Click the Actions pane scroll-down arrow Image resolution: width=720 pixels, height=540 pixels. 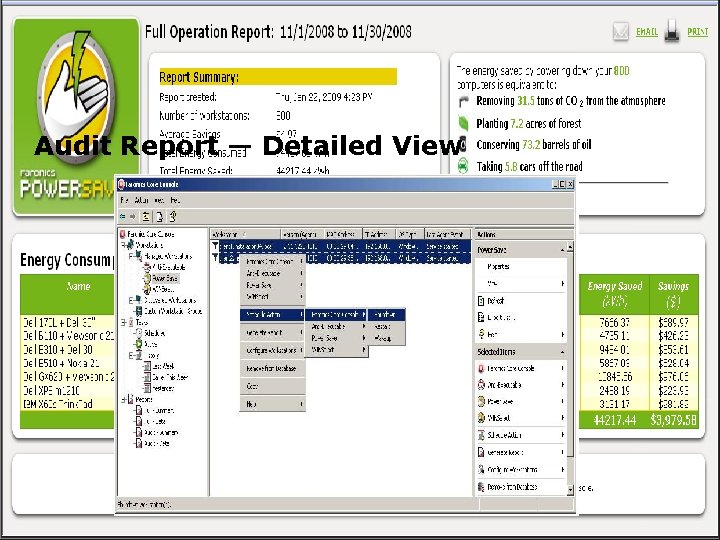[x=570, y=490]
